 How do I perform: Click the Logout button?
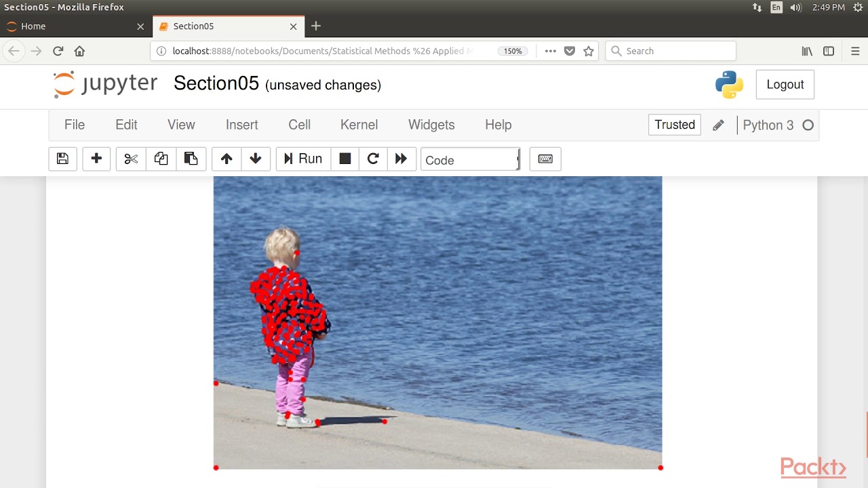pyautogui.click(x=785, y=85)
